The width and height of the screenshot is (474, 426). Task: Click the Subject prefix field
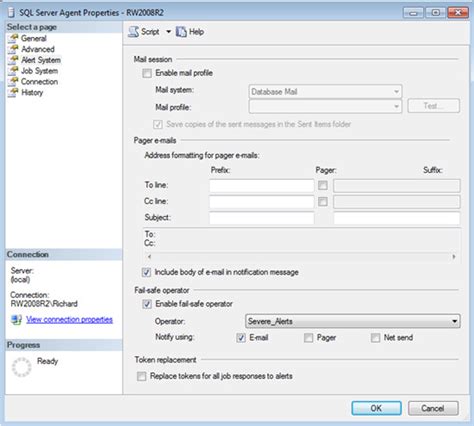pyautogui.click(x=262, y=218)
